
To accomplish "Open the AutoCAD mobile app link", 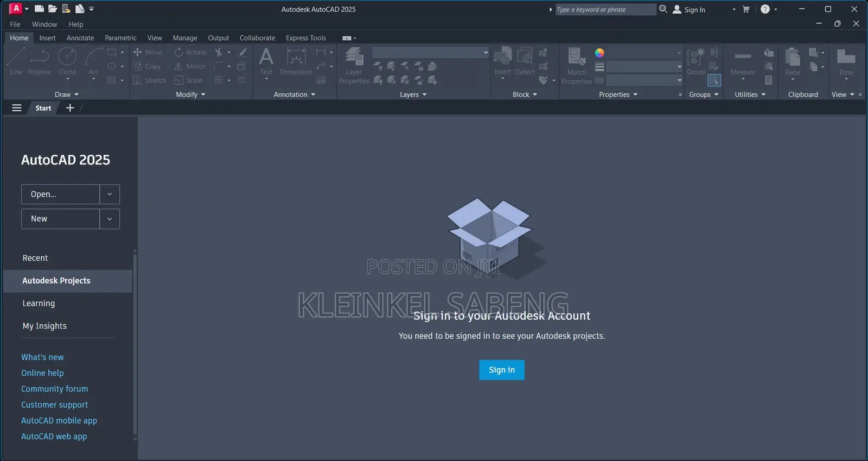I will [x=59, y=420].
